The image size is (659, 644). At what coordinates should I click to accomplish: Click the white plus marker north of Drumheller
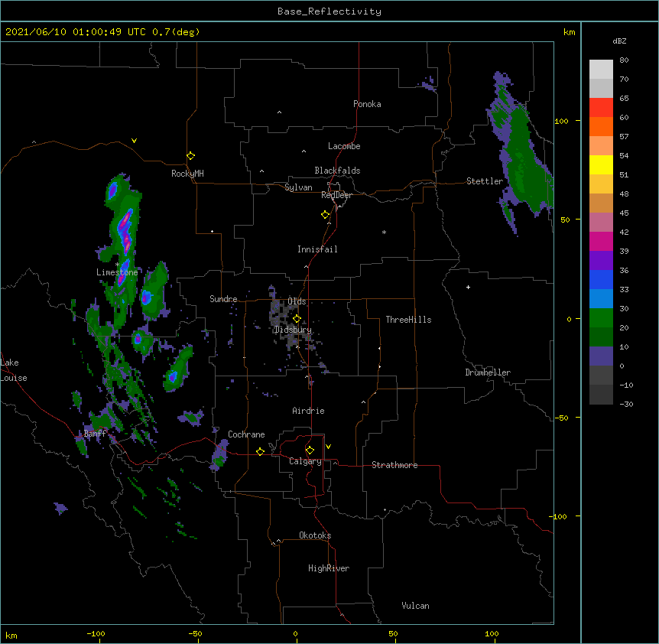point(468,287)
